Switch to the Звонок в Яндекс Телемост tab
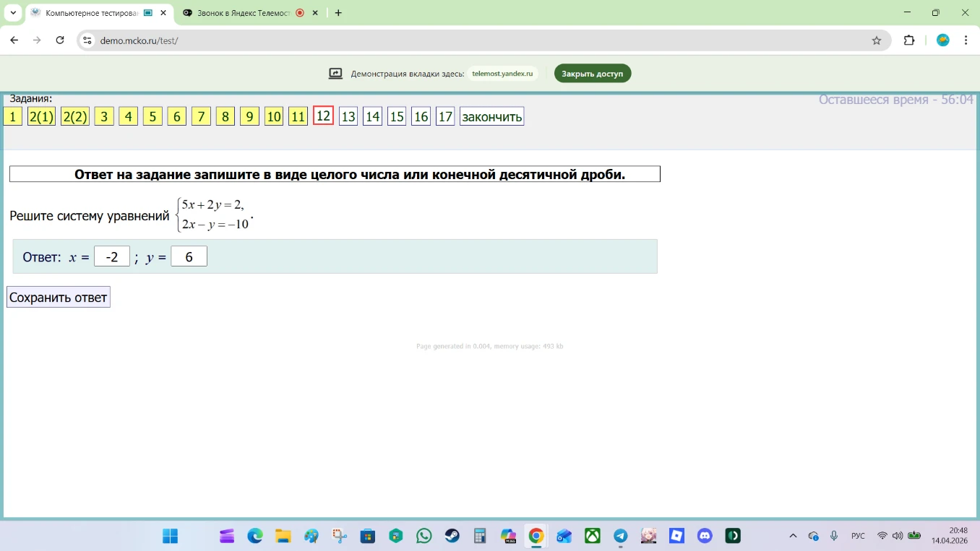This screenshot has height=551, width=980. 250,13
